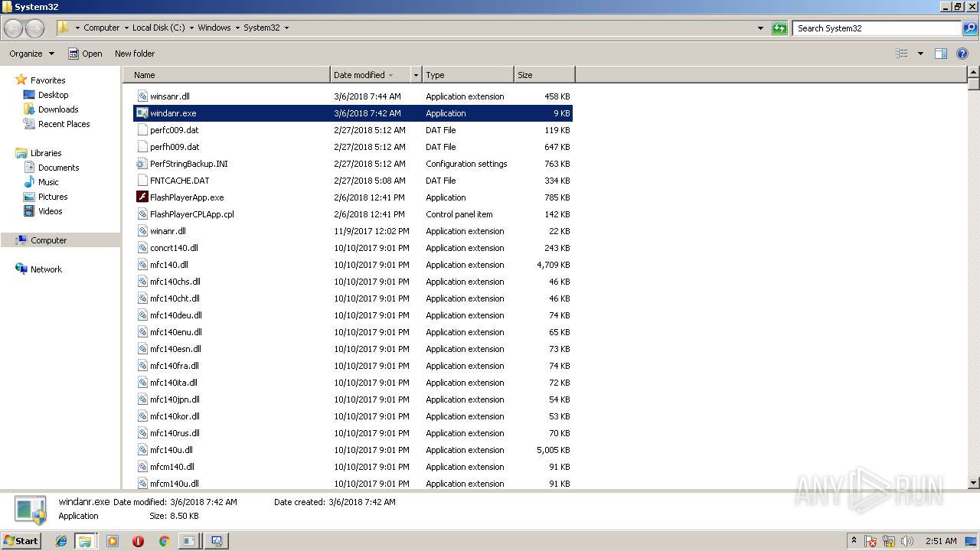The width and height of the screenshot is (980, 551).
Task: Expand the Windows breadcrumb arrow
Action: (x=237, y=28)
